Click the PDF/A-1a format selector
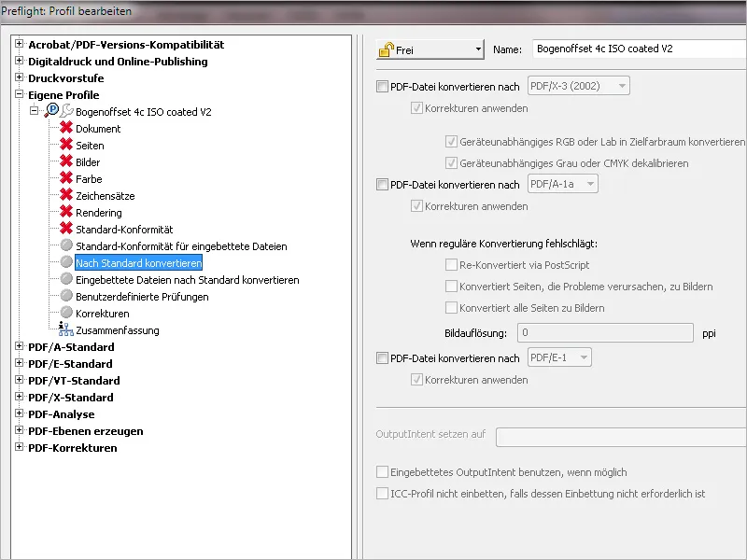The image size is (747, 560). 565,184
